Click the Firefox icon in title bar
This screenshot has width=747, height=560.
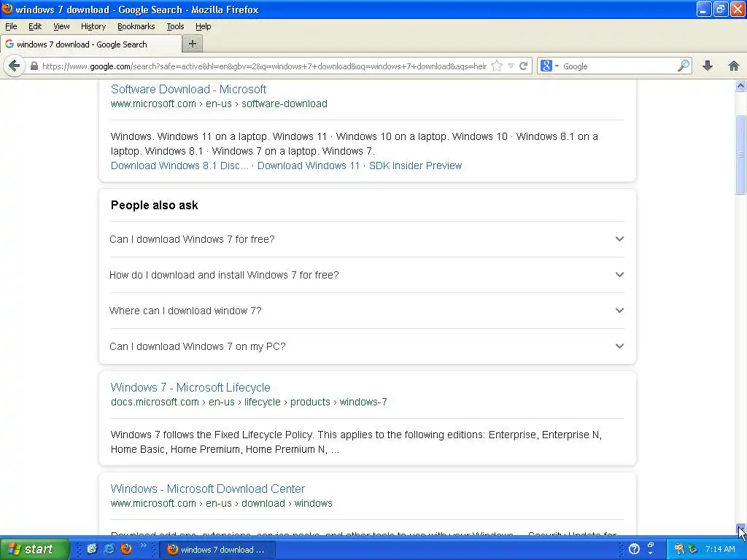[x=7, y=9]
